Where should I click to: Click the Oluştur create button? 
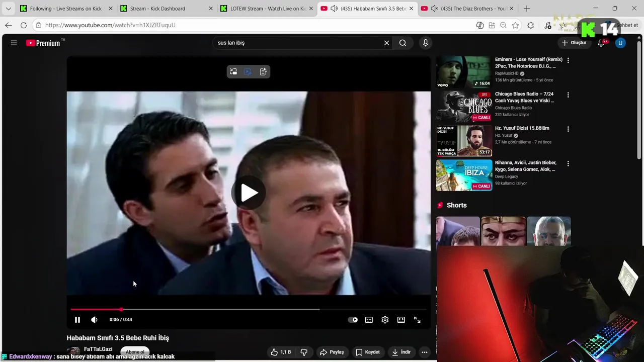574,43
